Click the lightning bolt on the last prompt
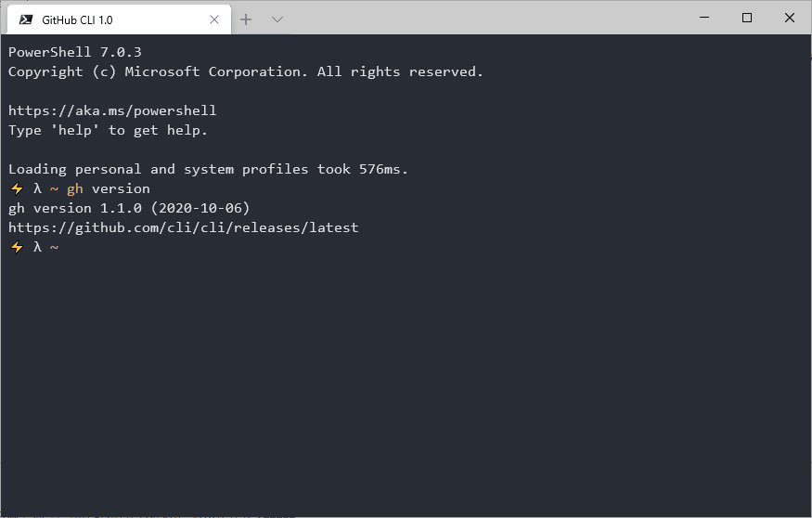 17,247
